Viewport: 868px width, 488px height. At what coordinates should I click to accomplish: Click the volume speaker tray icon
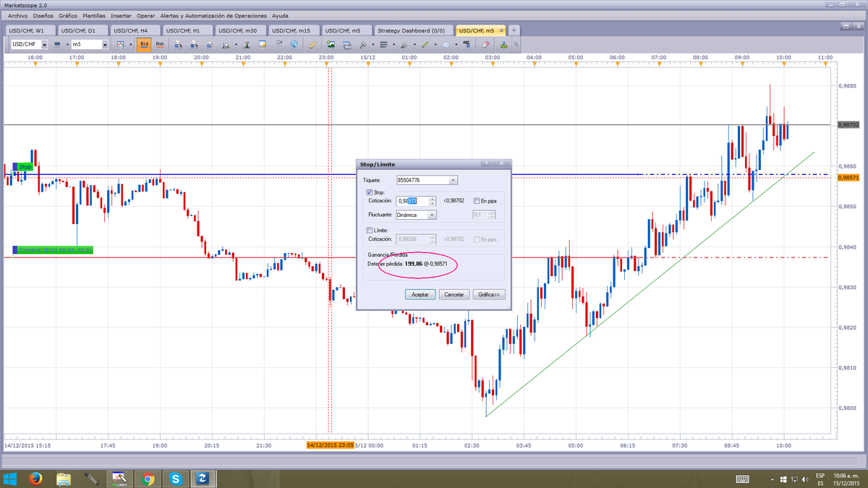coord(807,479)
